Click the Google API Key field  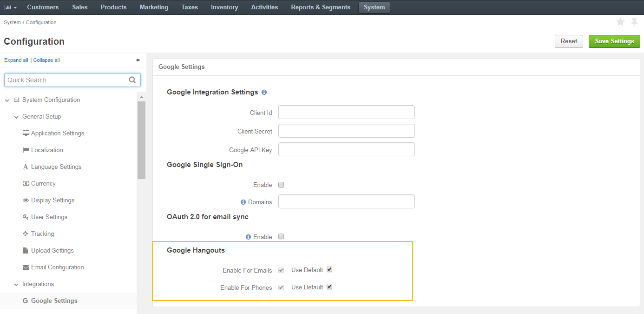tap(347, 149)
